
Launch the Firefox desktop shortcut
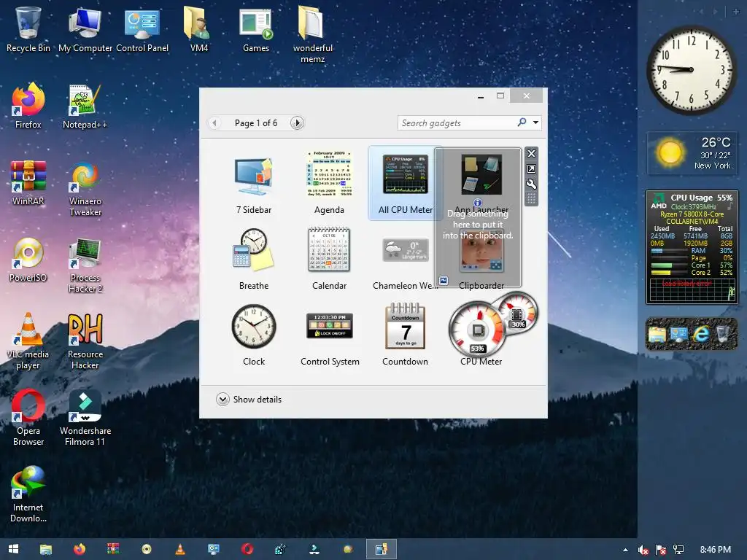pyautogui.click(x=28, y=106)
